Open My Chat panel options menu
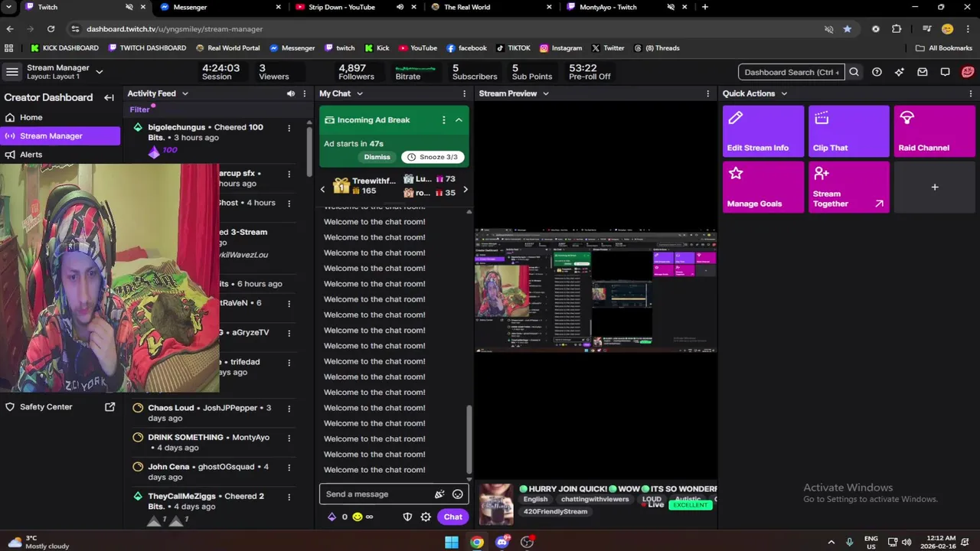The image size is (980, 551). tap(464, 93)
